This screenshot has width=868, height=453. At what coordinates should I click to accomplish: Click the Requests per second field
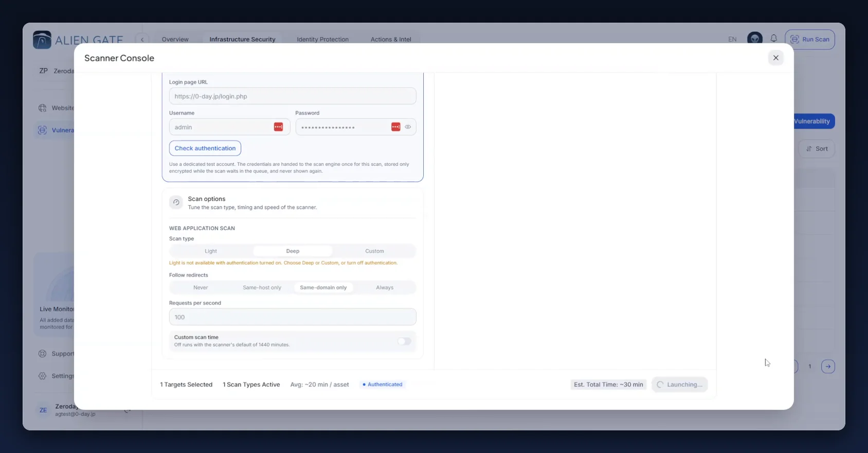click(293, 317)
